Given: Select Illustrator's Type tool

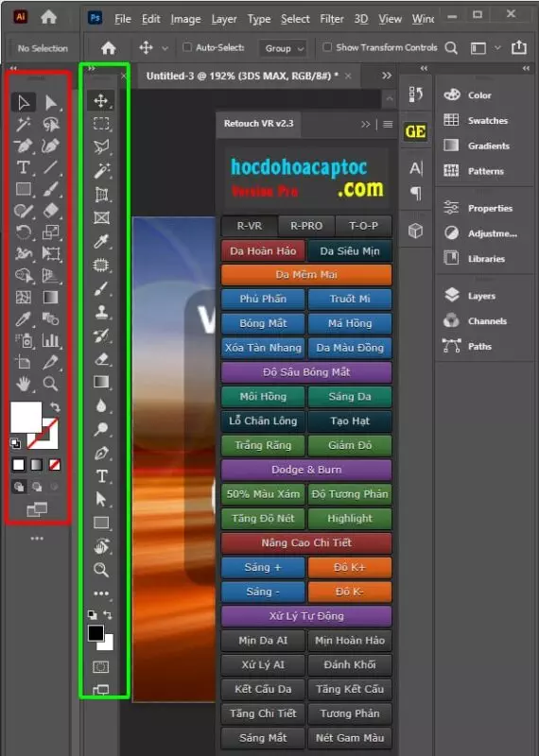Looking at the screenshot, I should pos(23,167).
